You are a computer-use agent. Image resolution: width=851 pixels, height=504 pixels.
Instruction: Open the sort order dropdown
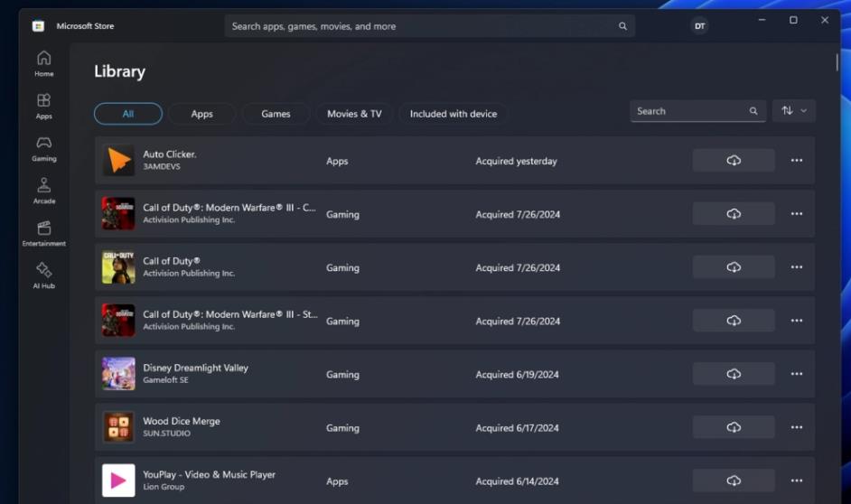coord(793,111)
